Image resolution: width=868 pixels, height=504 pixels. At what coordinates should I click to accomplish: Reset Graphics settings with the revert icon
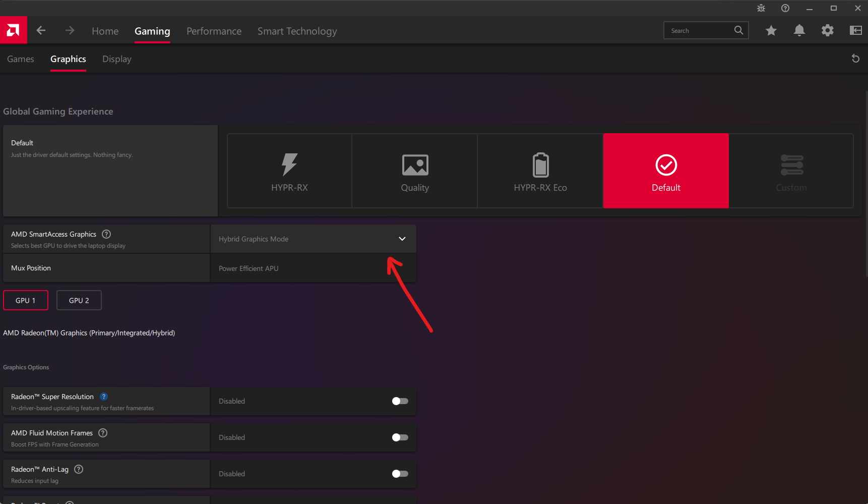click(855, 59)
